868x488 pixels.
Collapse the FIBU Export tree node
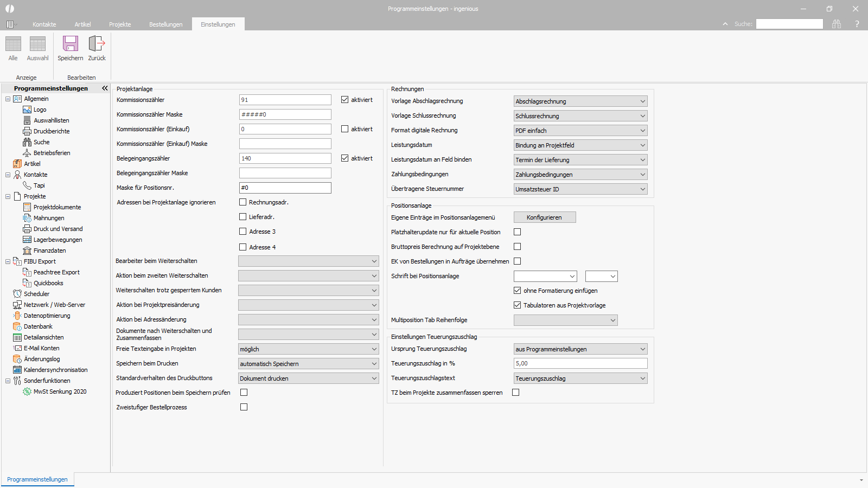click(8, 261)
